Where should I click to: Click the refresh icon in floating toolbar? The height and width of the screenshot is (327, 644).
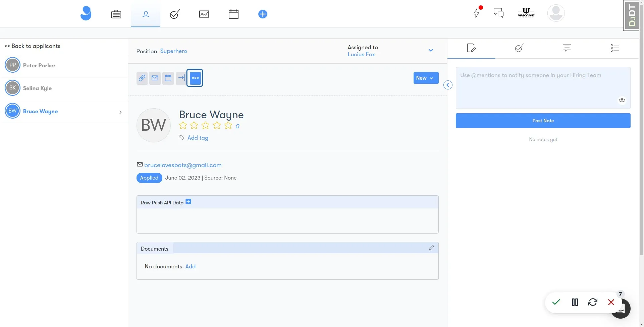(x=593, y=302)
